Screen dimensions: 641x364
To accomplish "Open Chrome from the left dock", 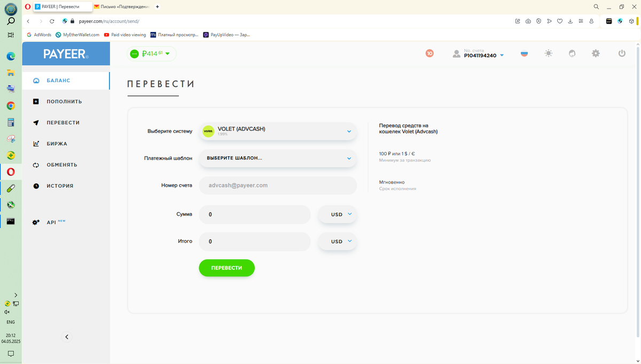I will click(x=11, y=106).
